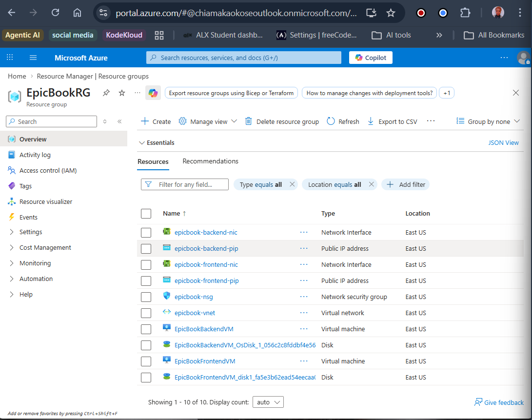
Task: Open the Copilot suggestions icon beside EpicBookRG
Action: coord(153,93)
